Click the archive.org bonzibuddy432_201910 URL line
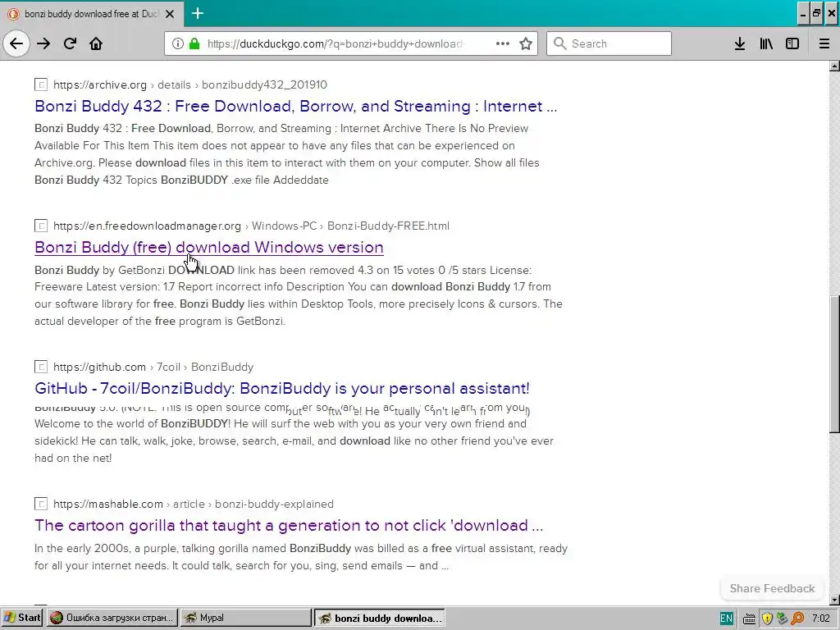The height and width of the screenshot is (630, 840). (190, 84)
